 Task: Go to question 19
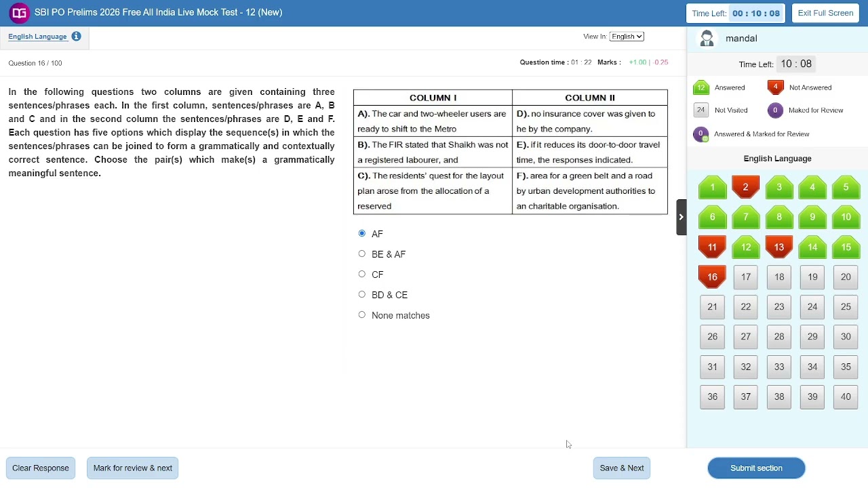click(812, 277)
